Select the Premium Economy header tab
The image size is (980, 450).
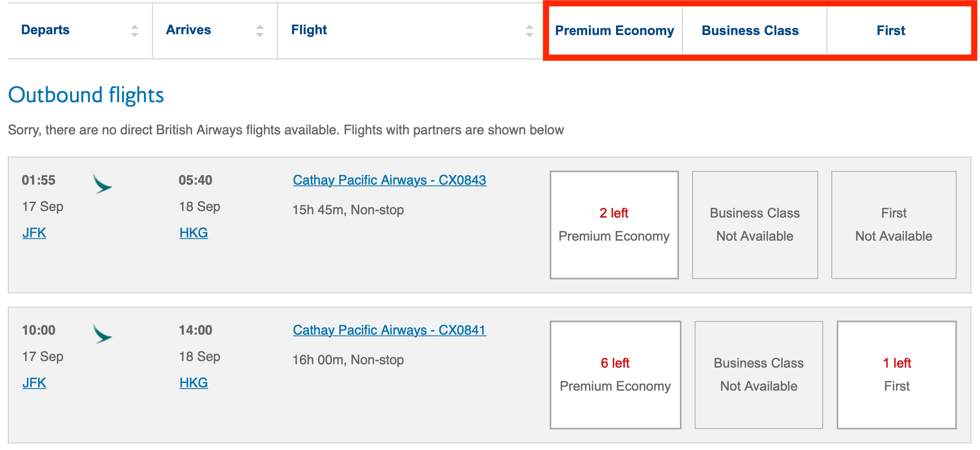point(614,30)
